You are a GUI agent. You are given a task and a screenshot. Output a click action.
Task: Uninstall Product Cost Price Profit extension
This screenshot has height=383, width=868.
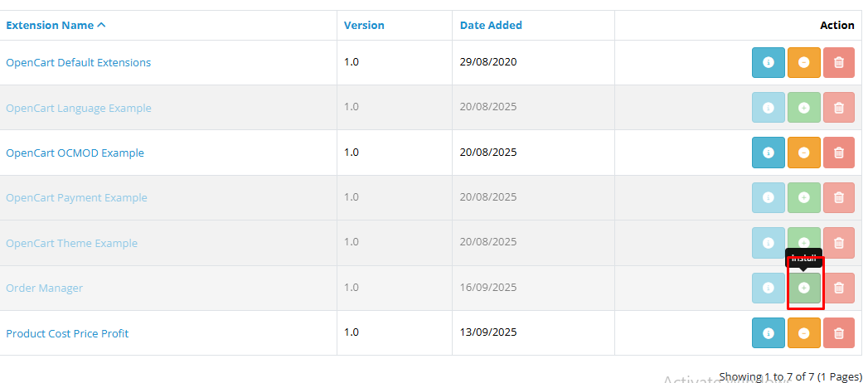pos(803,333)
